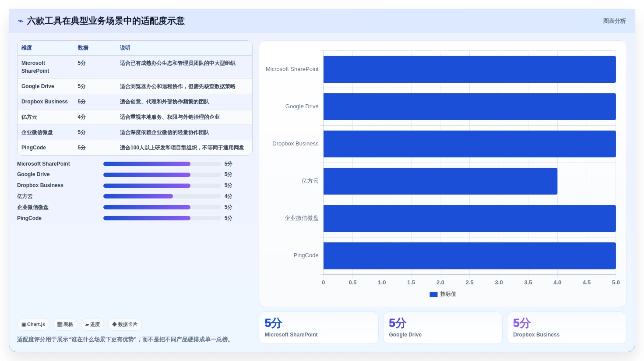This screenshot has width=644, height=361.
Task: Select the PingCode table row name
Action: [x=34, y=148]
